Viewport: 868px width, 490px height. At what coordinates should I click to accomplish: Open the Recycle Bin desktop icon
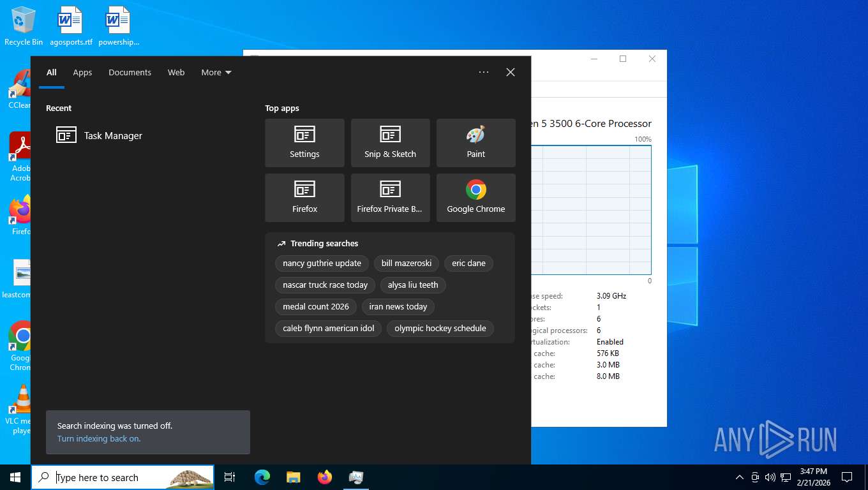pos(24,27)
